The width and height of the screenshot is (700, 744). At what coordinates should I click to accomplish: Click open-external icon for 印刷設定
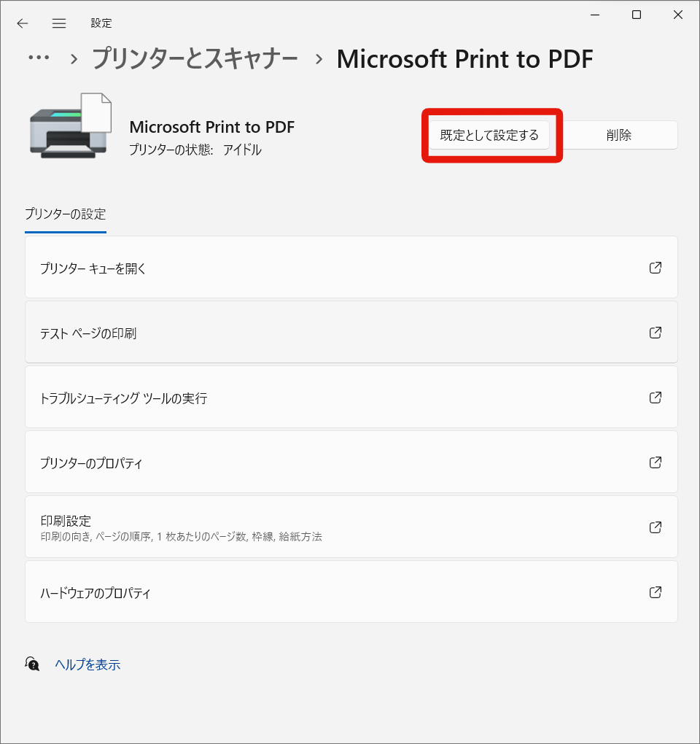656,527
